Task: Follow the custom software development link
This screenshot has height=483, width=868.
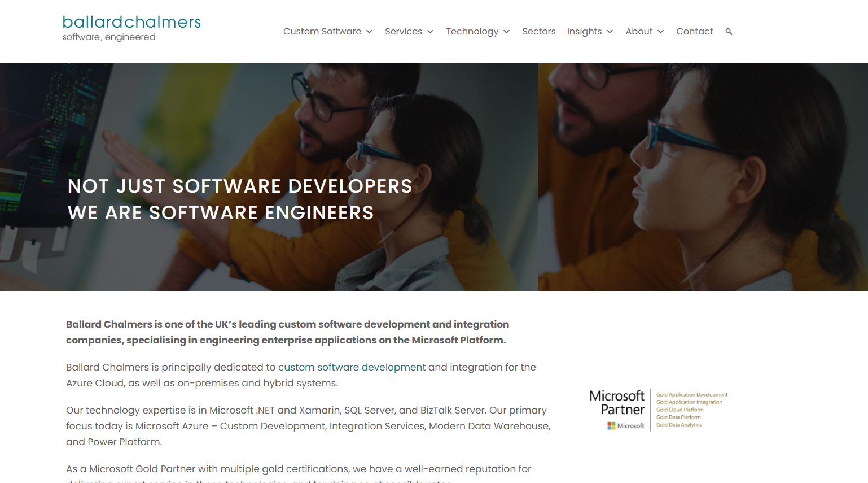Action: [352, 367]
